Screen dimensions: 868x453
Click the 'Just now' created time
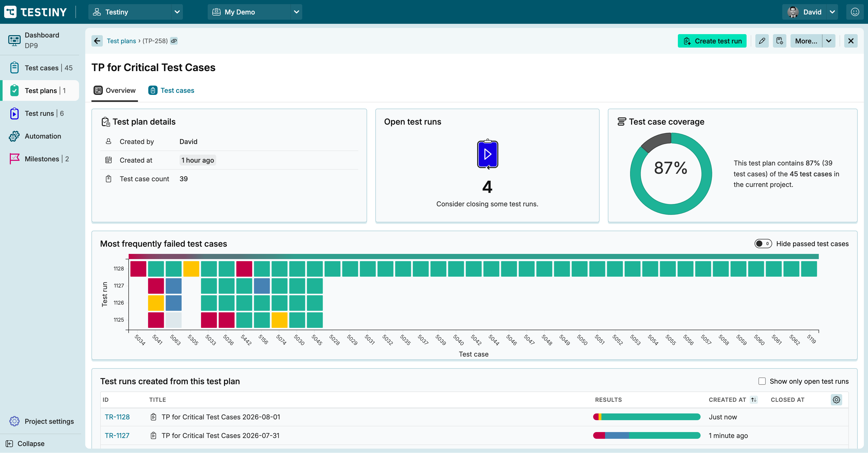pyautogui.click(x=723, y=417)
